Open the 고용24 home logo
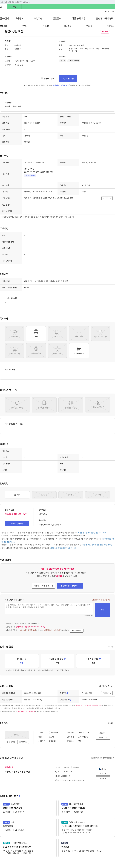Image resolution: width=115 pixels, height=868 pixels. point(4,19)
